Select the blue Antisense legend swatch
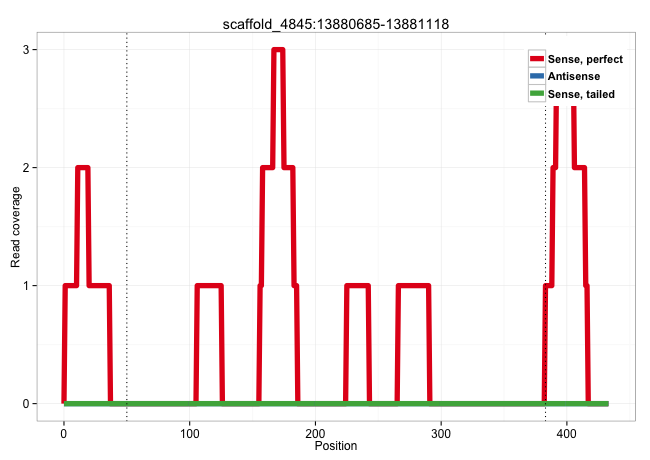Viewport: 650px width, 460px height. 537,76
